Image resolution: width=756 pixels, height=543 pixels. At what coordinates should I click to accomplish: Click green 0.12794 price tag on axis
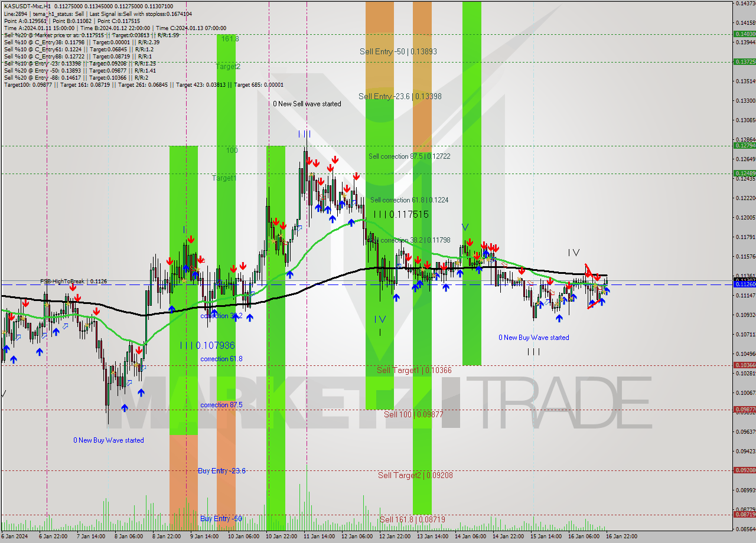(744, 145)
